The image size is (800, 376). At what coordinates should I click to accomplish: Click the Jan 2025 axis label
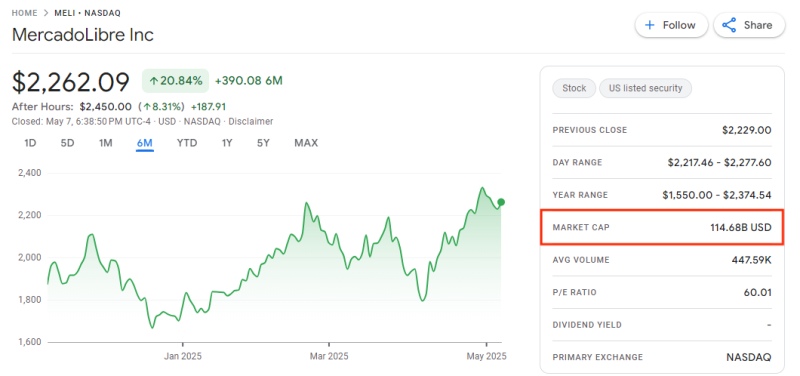[x=183, y=356]
